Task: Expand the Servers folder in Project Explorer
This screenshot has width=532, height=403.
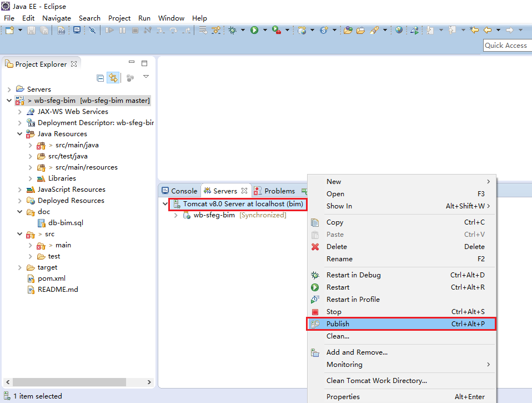Action: coord(9,89)
